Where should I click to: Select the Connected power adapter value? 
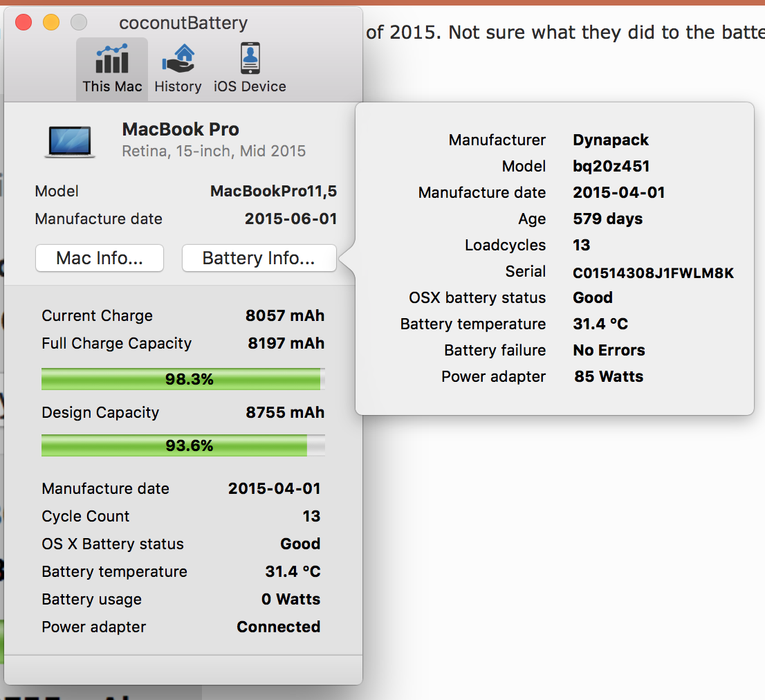coord(279,627)
